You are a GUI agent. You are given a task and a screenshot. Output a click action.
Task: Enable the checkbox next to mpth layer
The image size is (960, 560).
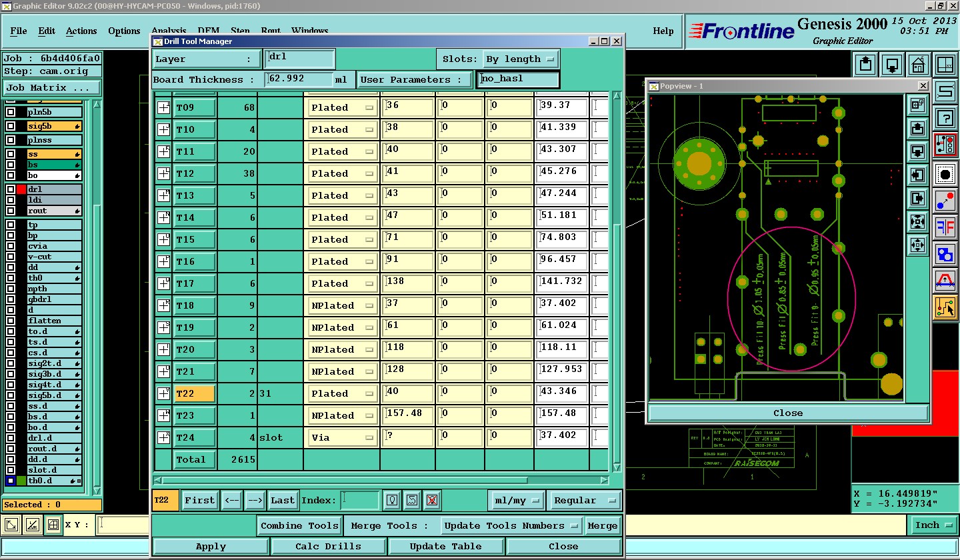[x=11, y=289]
